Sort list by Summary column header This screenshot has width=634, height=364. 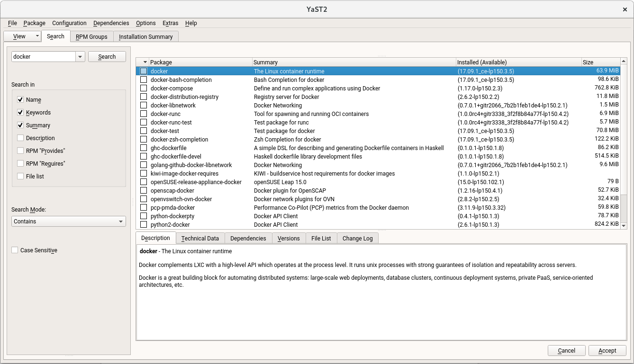pyautogui.click(x=354, y=62)
